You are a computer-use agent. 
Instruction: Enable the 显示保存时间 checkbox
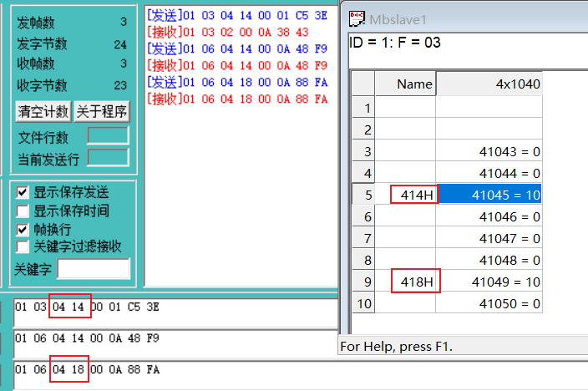pos(23,211)
